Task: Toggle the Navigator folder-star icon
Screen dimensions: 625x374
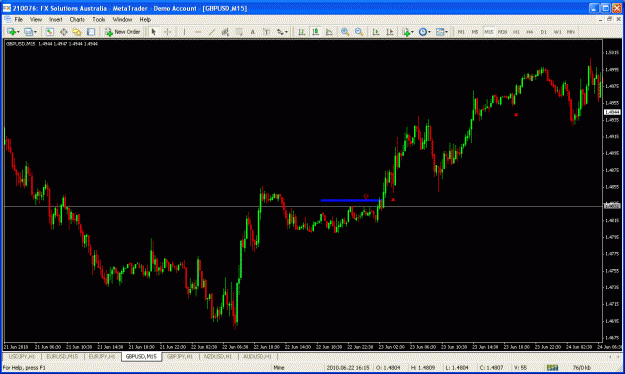Action: (77, 32)
